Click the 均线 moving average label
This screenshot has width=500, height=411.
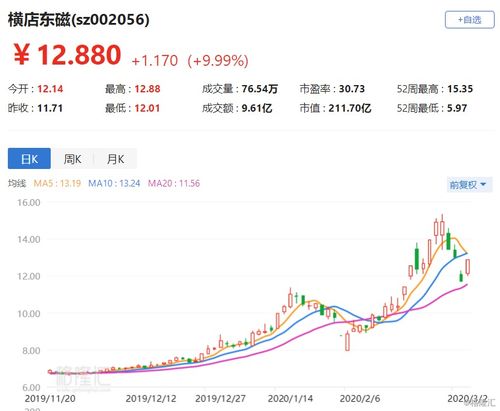point(17,183)
